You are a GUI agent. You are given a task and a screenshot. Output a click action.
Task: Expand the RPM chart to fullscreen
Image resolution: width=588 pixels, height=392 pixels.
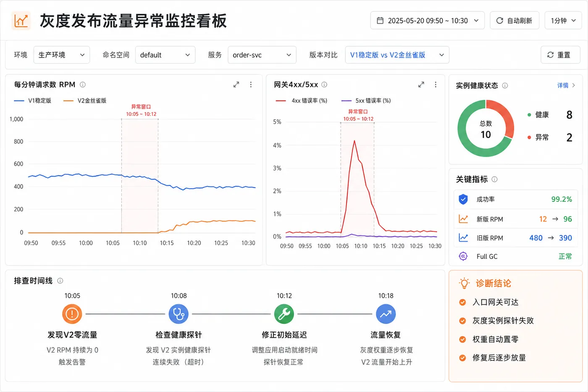236,84
